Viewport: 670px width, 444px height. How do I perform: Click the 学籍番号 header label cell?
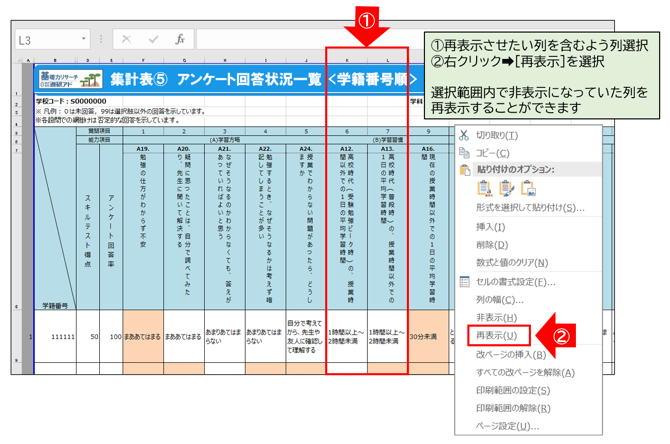[55, 306]
